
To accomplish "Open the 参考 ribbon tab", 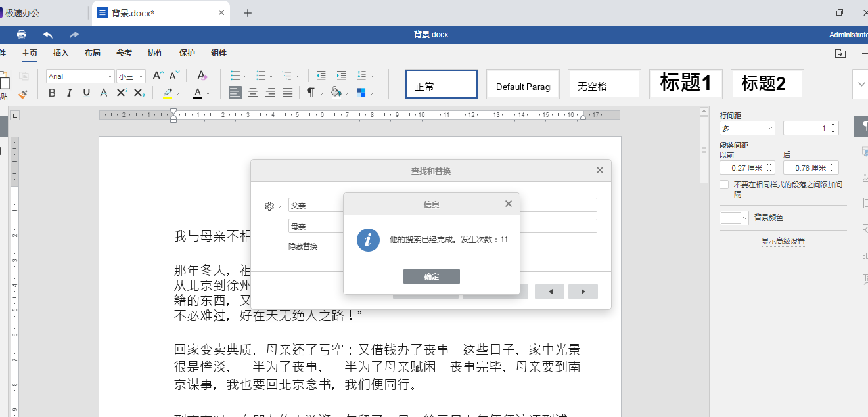I will (124, 53).
